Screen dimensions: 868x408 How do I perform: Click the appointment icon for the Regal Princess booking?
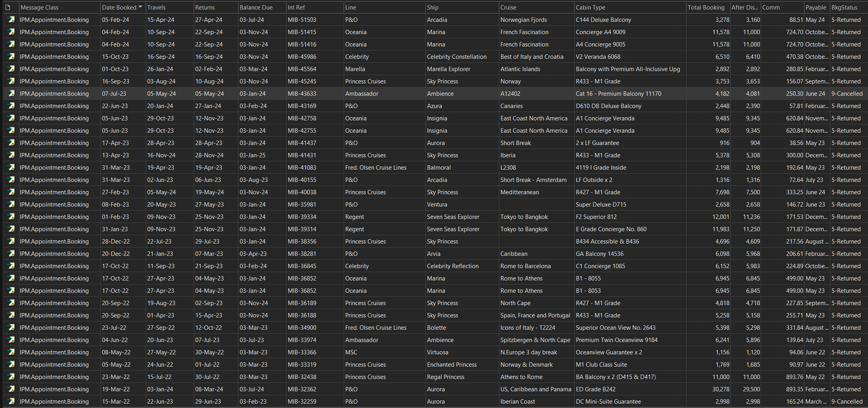[11, 377]
